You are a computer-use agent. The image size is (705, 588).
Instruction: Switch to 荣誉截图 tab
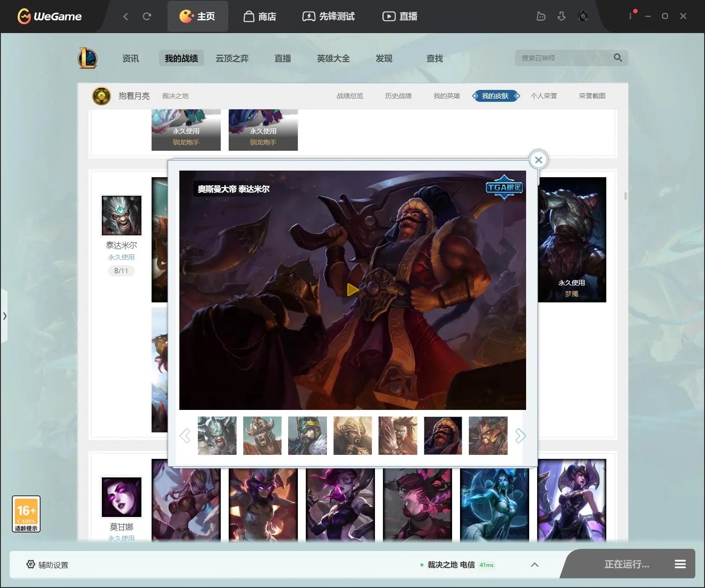pyautogui.click(x=592, y=96)
